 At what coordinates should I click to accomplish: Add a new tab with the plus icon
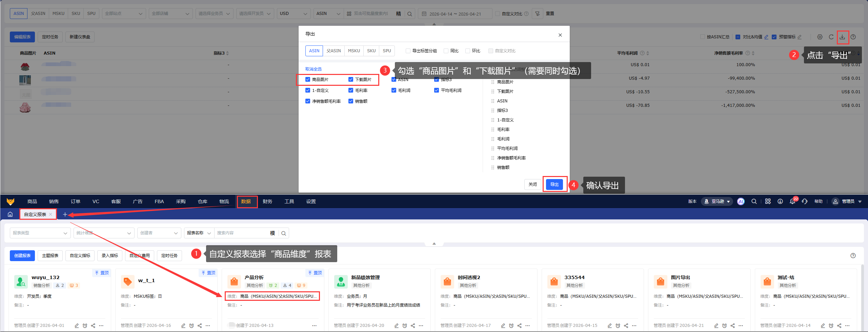[x=65, y=214]
